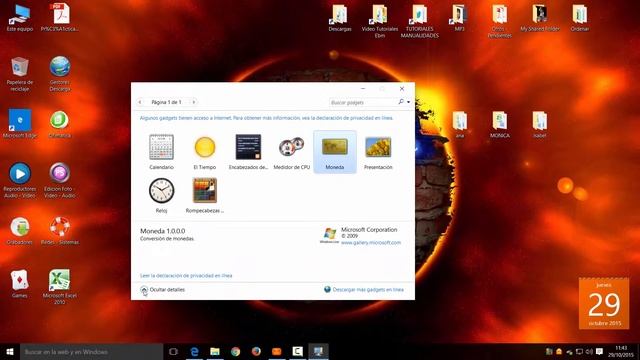Click the orange calendar gadget showing 29
The height and width of the screenshot is (360, 640).
pyautogui.click(x=604, y=303)
